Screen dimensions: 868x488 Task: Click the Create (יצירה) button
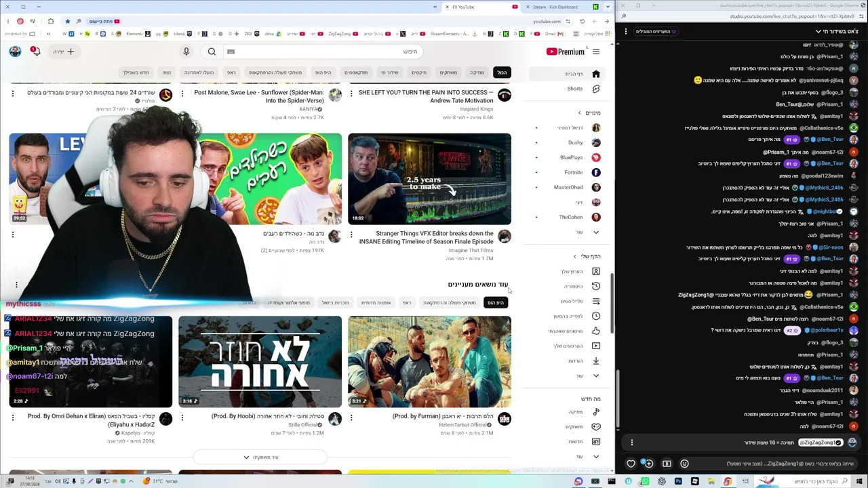point(64,52)
